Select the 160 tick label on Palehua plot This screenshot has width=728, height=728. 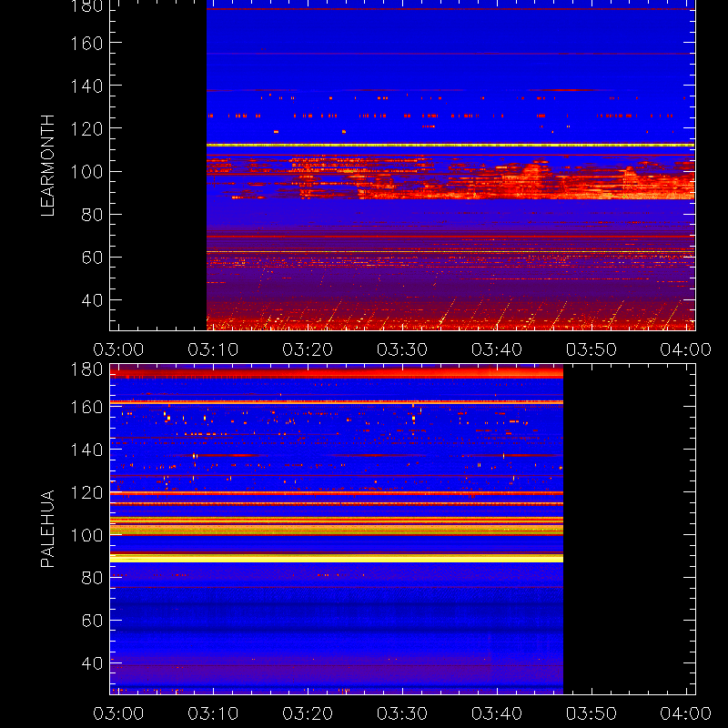(x=86, y=407)
